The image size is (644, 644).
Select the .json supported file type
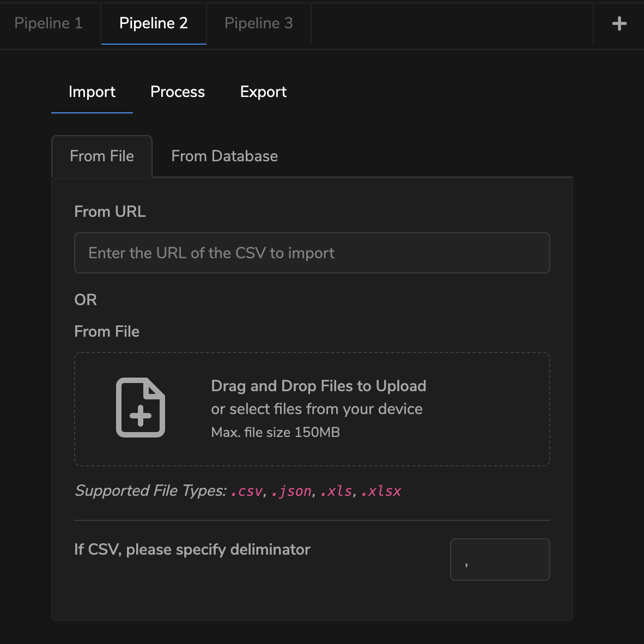pyautogui.click(x=291, y=491)
